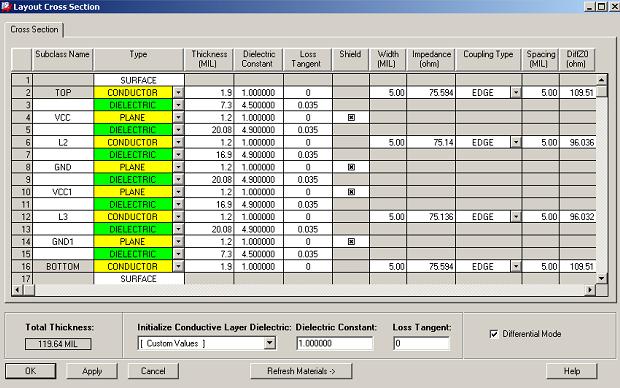Click the Cancel button

(x=153, y=371)
